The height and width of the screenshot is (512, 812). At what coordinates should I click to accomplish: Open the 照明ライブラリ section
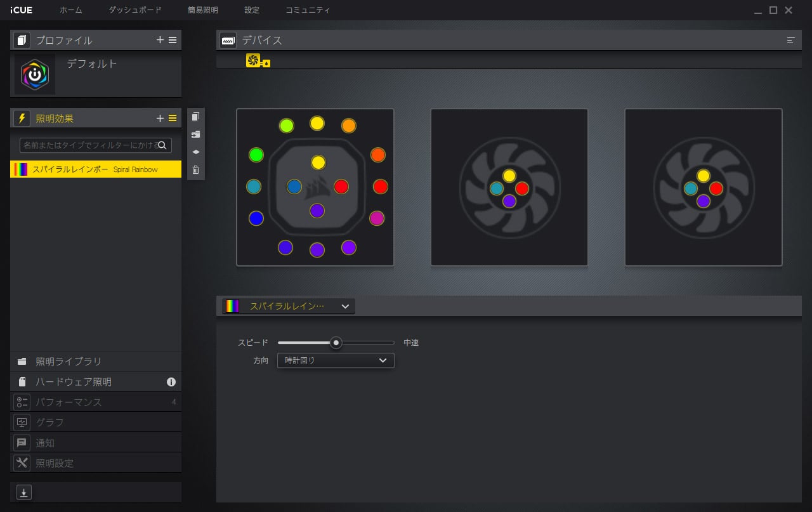(96, 362)
